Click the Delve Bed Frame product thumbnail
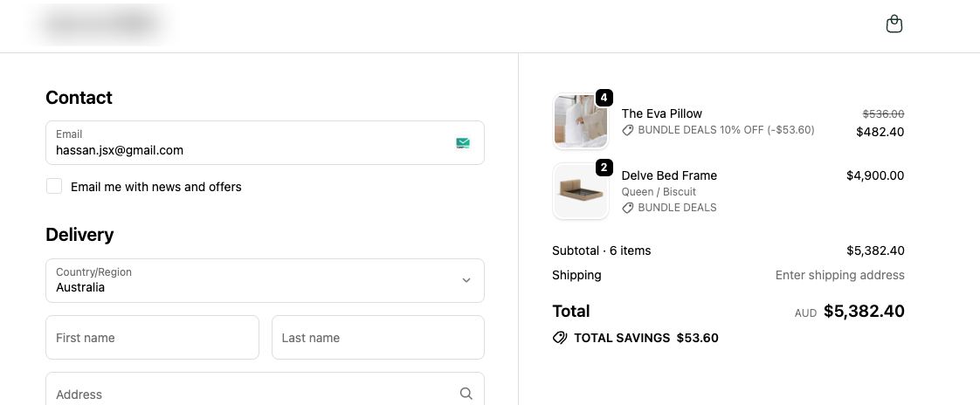The width and height of the screenshot is (980, 405). pyautogui.click(x=581, y=190)
